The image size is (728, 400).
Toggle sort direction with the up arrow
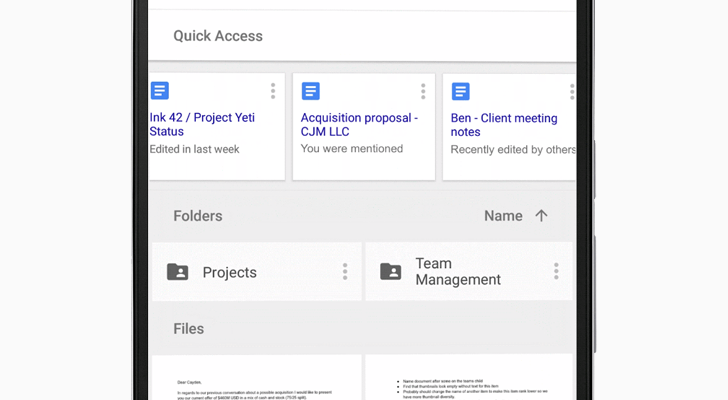tap(541, 216)
